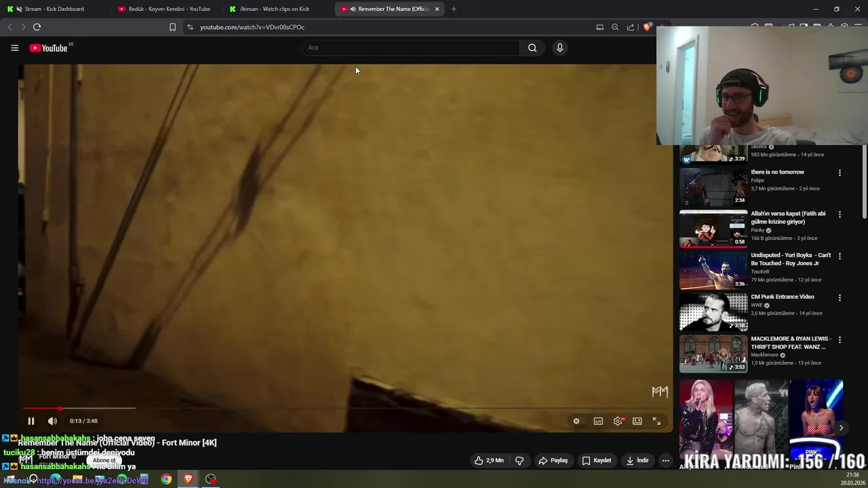Switch the player to theater mode
This screenshot has width=868, height=488.
637,421
